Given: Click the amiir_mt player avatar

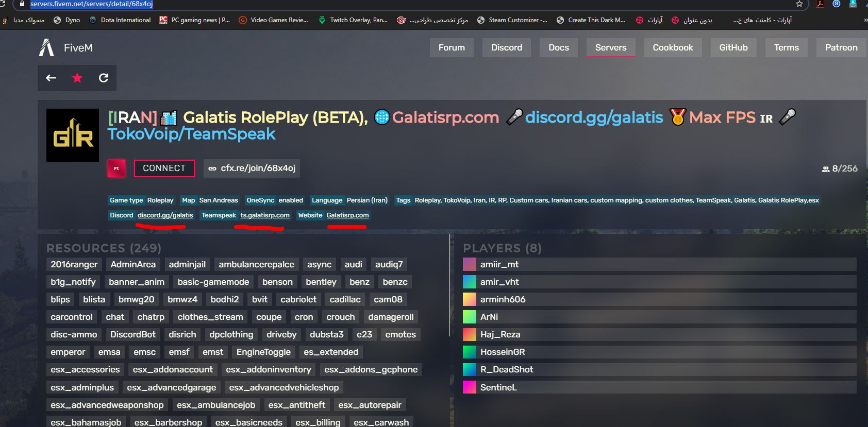Looking at the screenshot, I should tap(470, 264).
